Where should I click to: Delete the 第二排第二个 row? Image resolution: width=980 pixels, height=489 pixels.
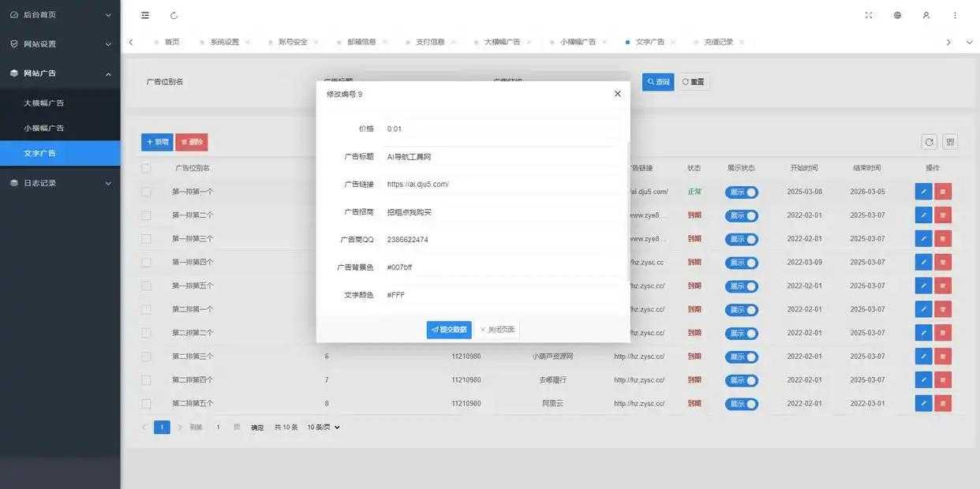(x=943, y=333)
